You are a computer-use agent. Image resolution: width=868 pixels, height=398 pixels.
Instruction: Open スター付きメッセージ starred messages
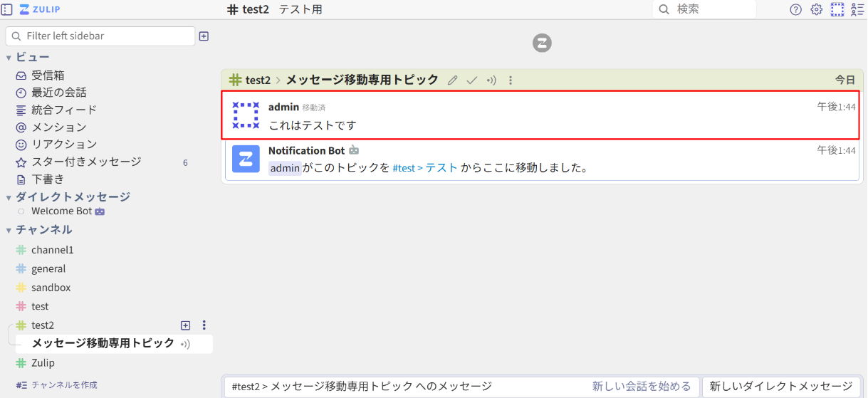pyautogui.click(x=85, y=162)
